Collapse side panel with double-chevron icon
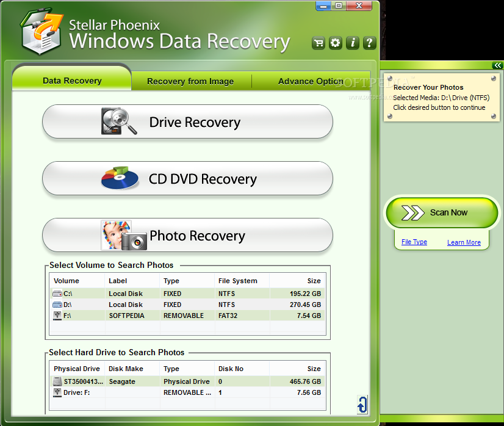 pos(497,65)
